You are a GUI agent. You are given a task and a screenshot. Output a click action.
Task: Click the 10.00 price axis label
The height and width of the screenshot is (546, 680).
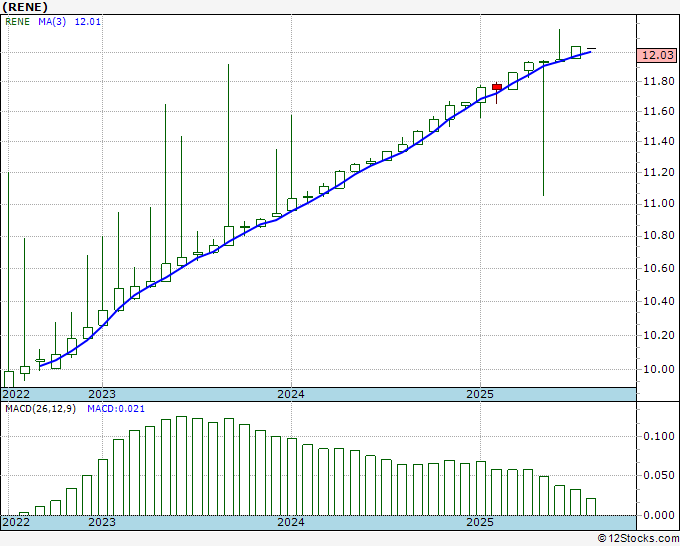(656, 369)
